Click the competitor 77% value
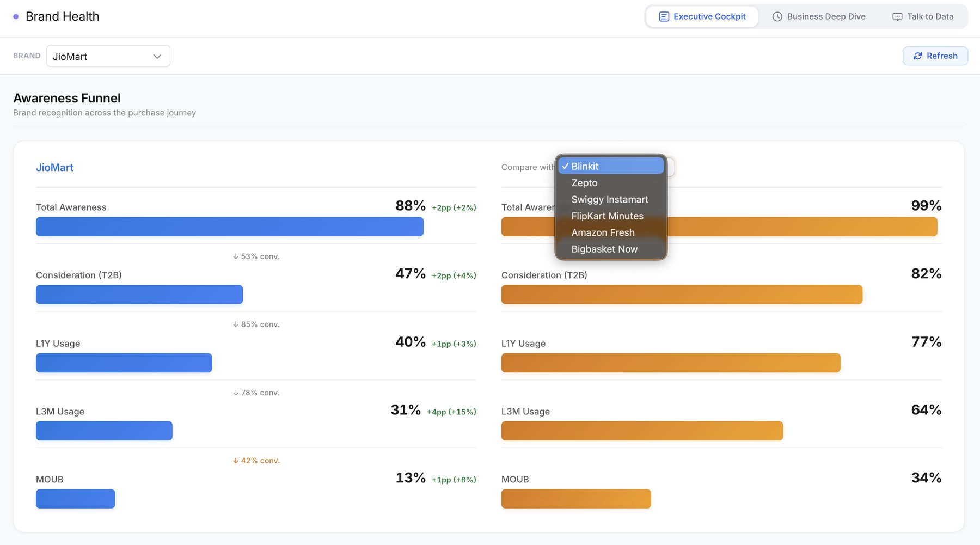This screenshot has width=980, height=545. [x=926, y=342]
